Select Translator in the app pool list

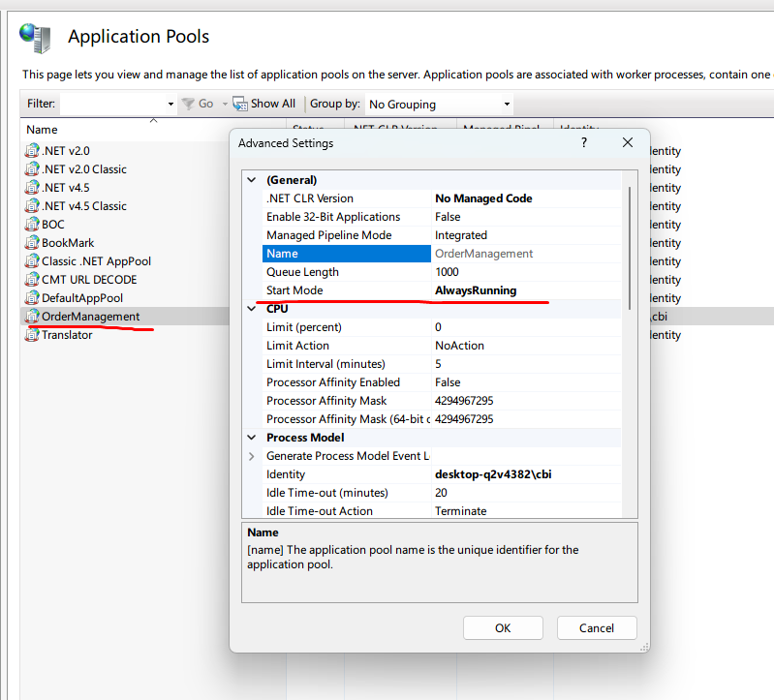[67, 334]
